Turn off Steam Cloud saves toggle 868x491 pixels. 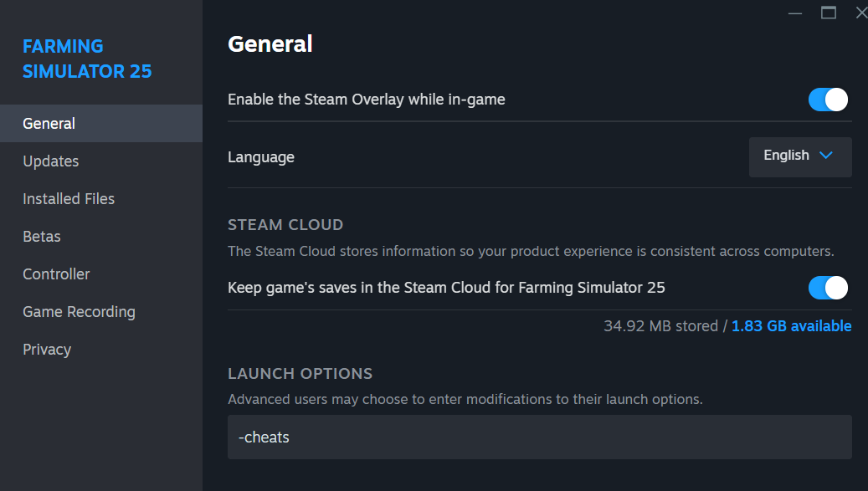827,288
